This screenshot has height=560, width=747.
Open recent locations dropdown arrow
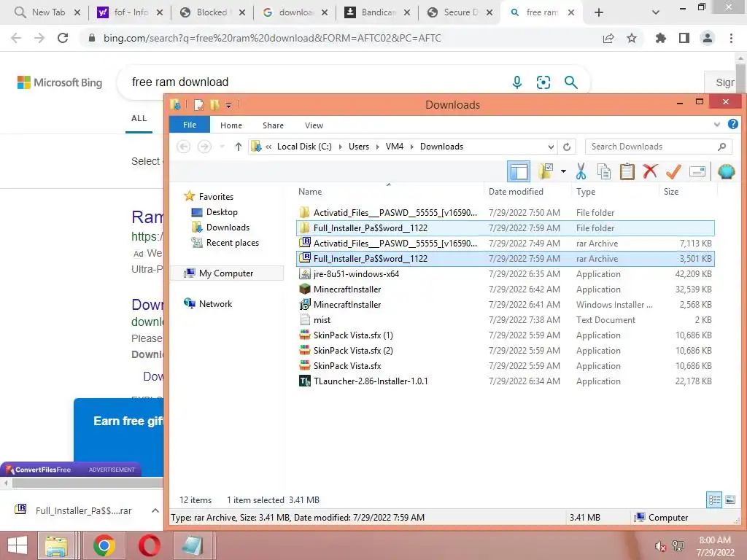222,147
